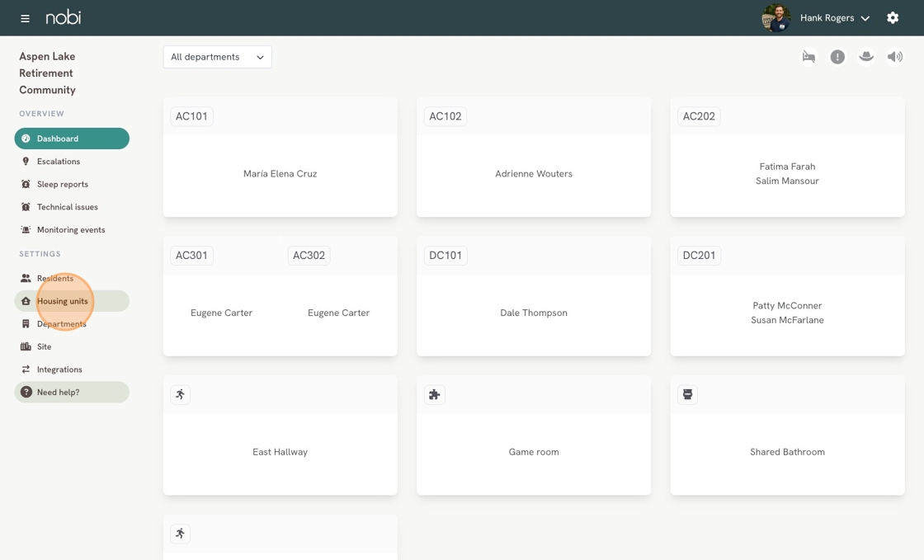Open Escalations in the sidebar
The image size is (924, 560).
pos(59,162)
